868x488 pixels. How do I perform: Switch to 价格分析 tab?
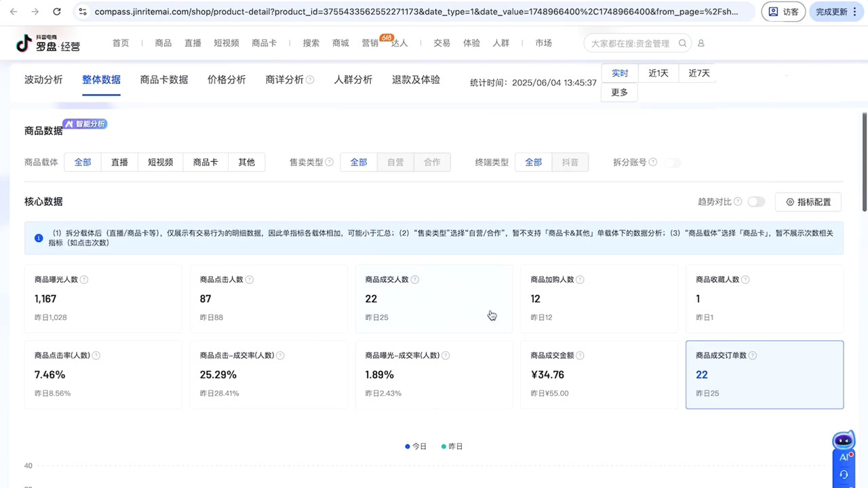click(226, 80)
